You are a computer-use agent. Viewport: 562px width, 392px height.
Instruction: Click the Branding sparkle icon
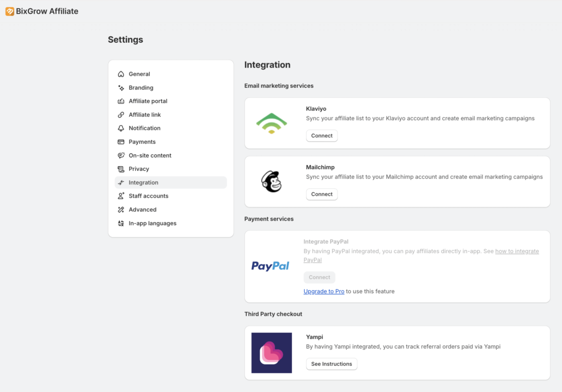(121, 87)
